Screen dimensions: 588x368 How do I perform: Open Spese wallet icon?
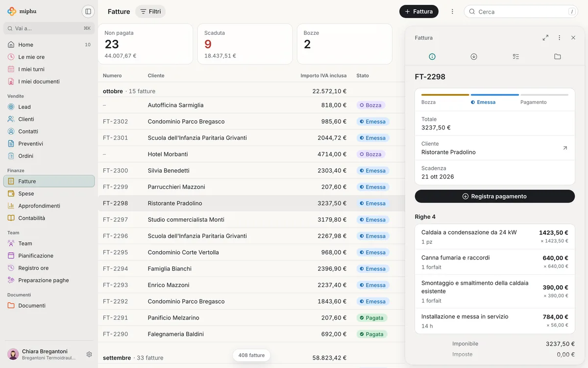pyautogui.click(x=11, y=193)
